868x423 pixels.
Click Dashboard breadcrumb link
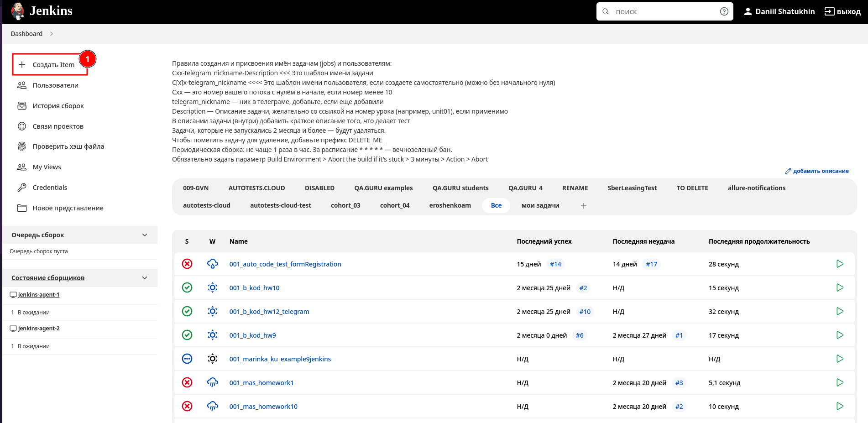pyautogui.click(x=26, y=34)
